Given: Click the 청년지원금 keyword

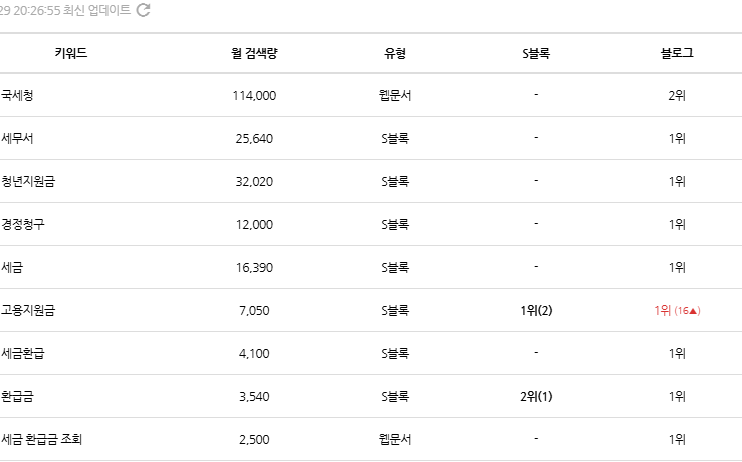Looking at the screenshot, I should (x=28, y=182).
